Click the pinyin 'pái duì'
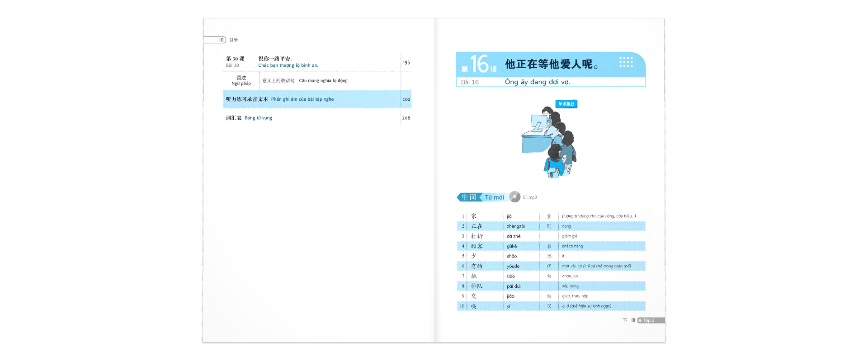The image size is (868, 360). [514, 286]
